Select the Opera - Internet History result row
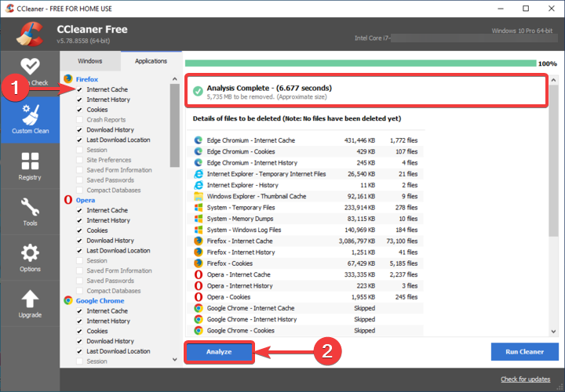This screenshot has width=565, height=392. click(x=305, y=285)
